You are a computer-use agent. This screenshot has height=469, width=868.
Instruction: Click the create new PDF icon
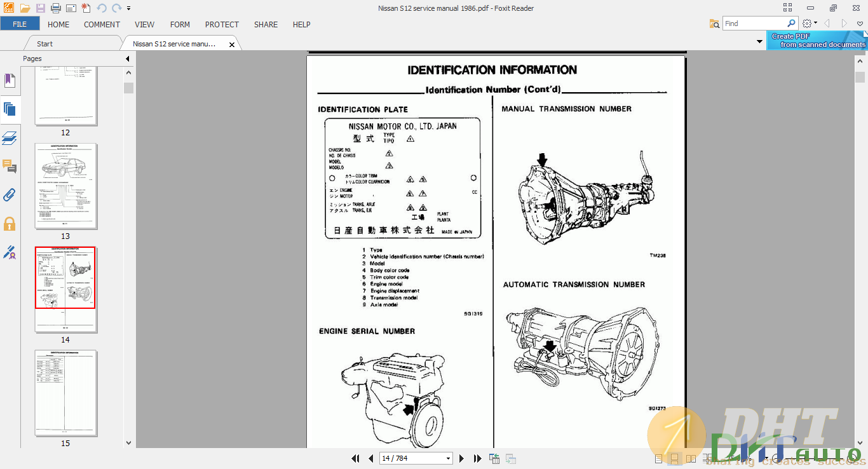coord(86,8)
